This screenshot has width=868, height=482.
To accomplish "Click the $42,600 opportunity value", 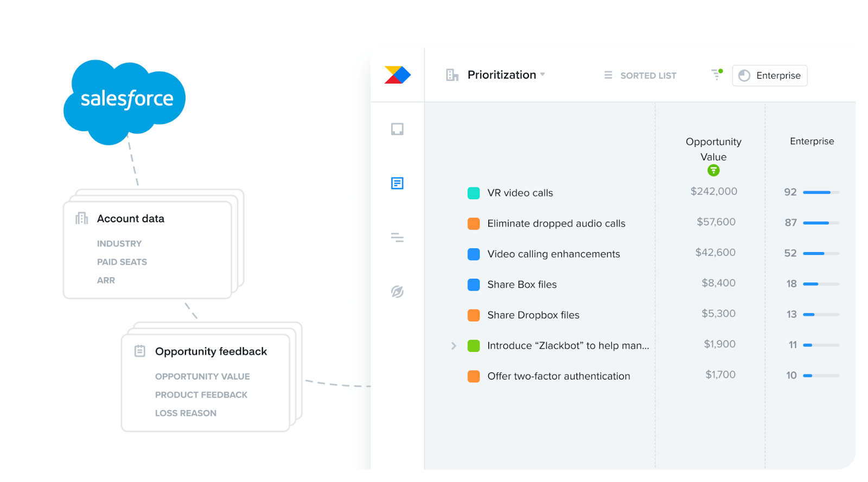I will click(x=716, y=253).
